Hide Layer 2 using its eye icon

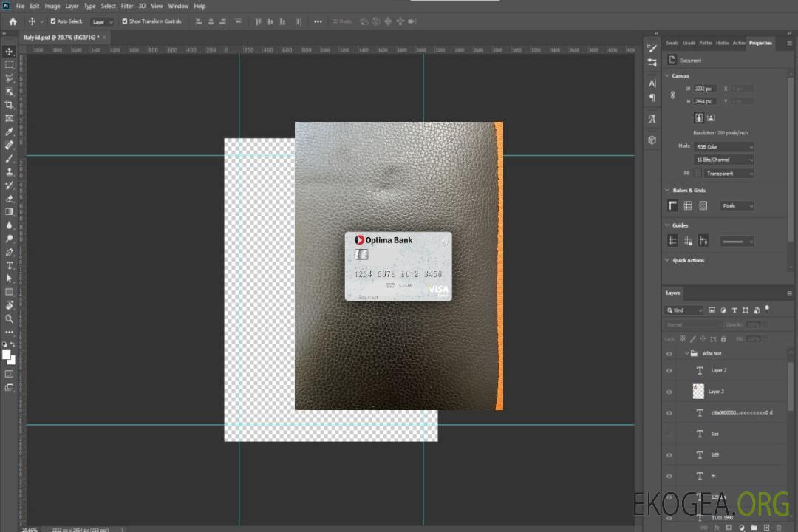pyautogui.click(x=669, y=370)
